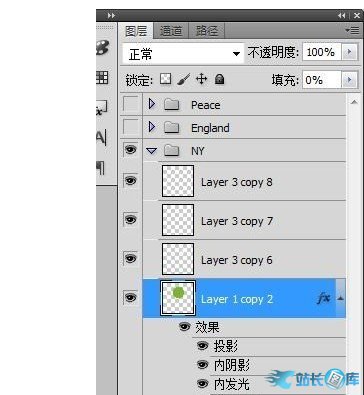The width and height of the screenshot is (364, 395).
Task: Select the Peace folder icon
Action: (172, 105)
